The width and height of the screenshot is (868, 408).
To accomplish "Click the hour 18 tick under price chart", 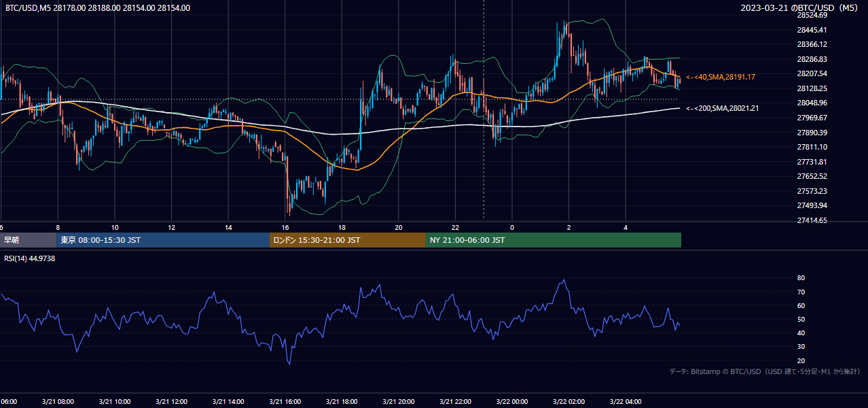I will click(342, 227).
